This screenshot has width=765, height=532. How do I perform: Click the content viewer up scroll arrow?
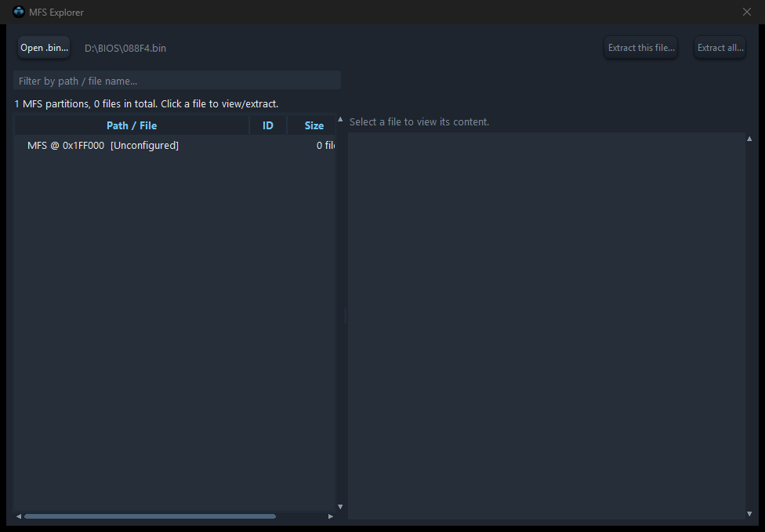click(x=749, y=139)
